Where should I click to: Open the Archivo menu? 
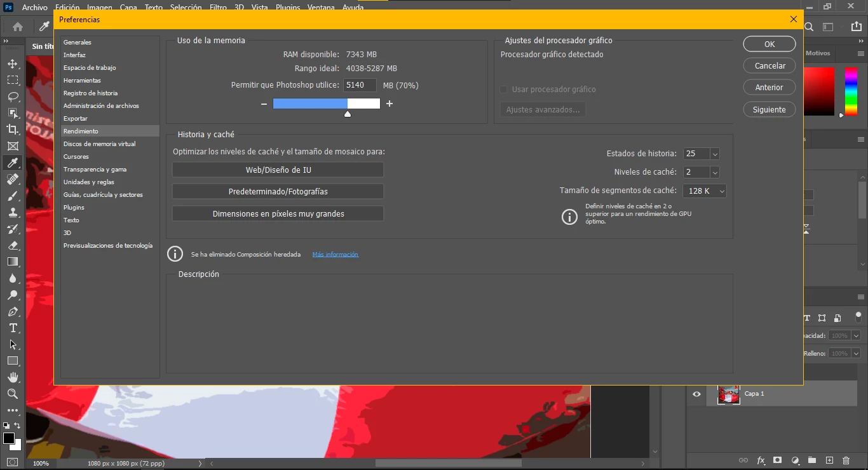[35, 8]
